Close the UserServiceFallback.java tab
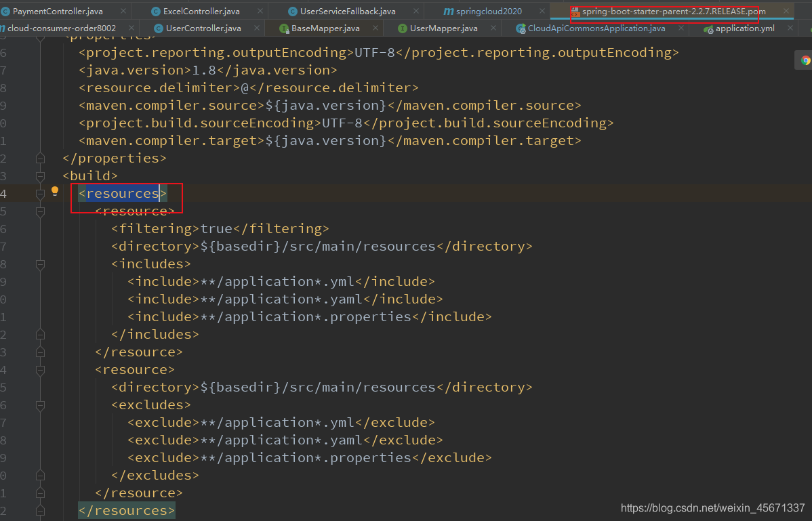812x521 pixels. click(416, 11)
